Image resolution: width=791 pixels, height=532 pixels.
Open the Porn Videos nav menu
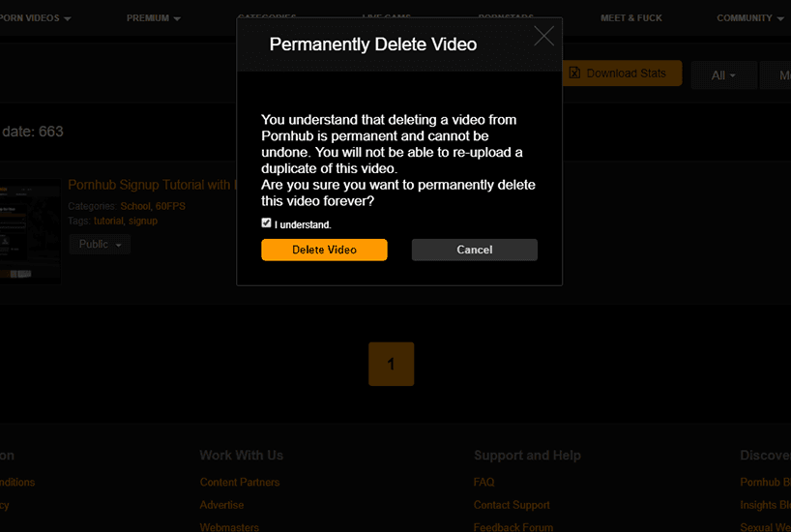point(34,18)
